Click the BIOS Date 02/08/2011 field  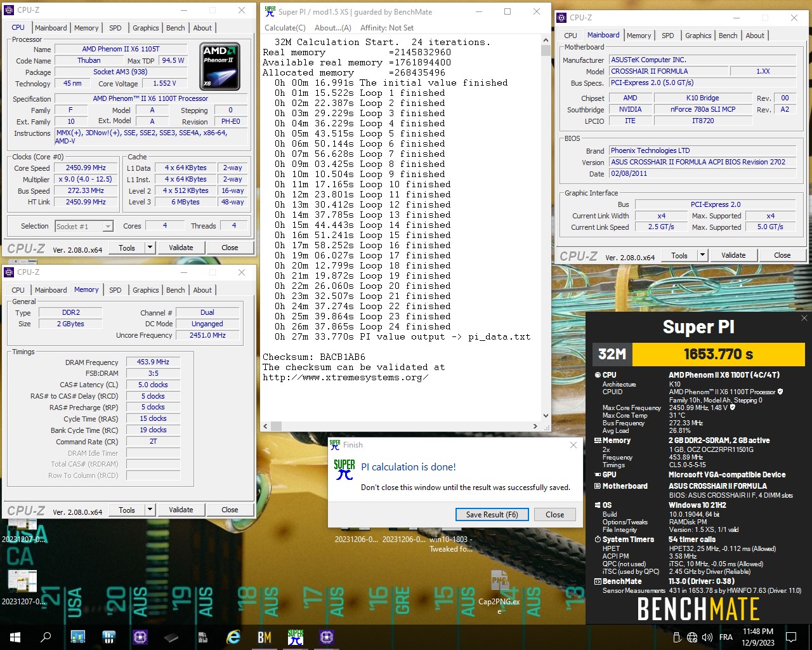702,173
